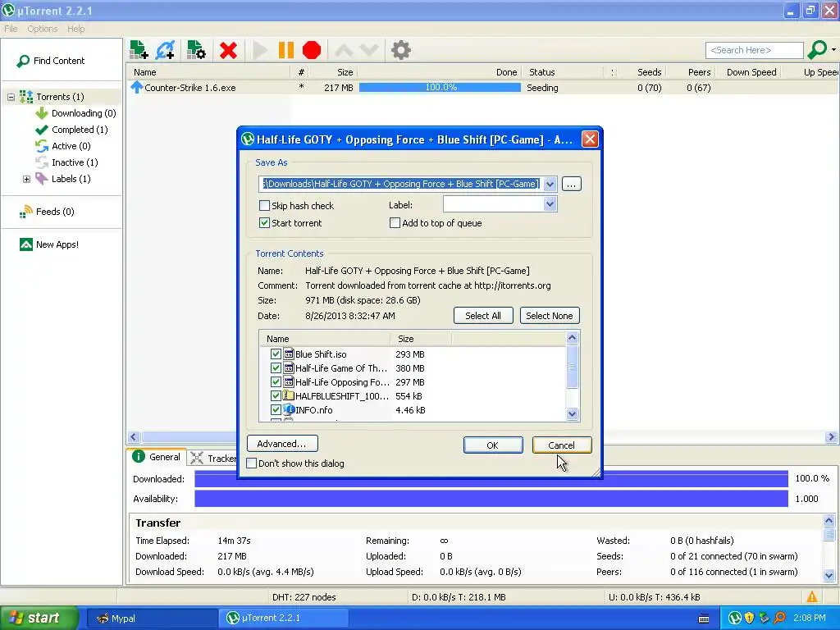
Task: Click the Name column header in file list
Action: pyautogui.click(x=325, y=339)
